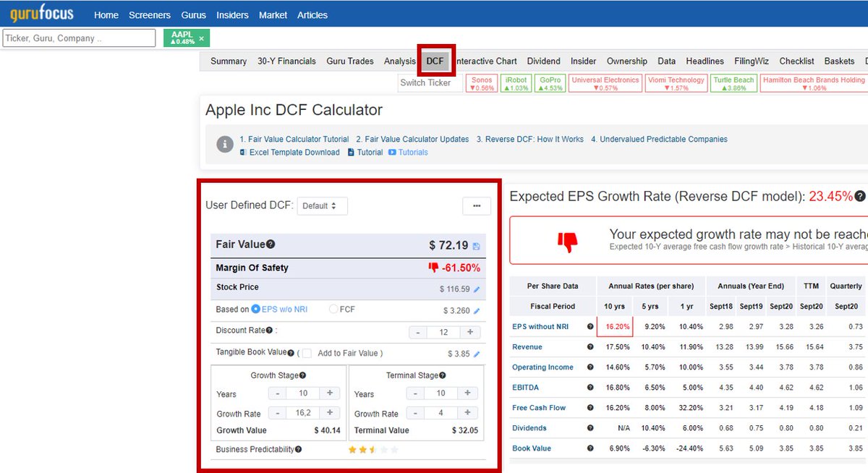Viewport: 868px width, 473px height.
Task: Increase Terminal Stage Years
Action: 469,393
